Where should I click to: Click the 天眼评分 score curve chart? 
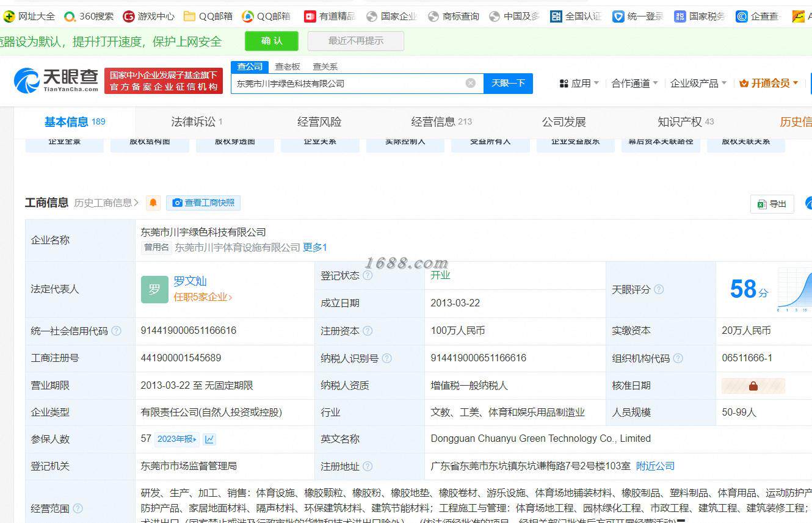tap(794, 289)
